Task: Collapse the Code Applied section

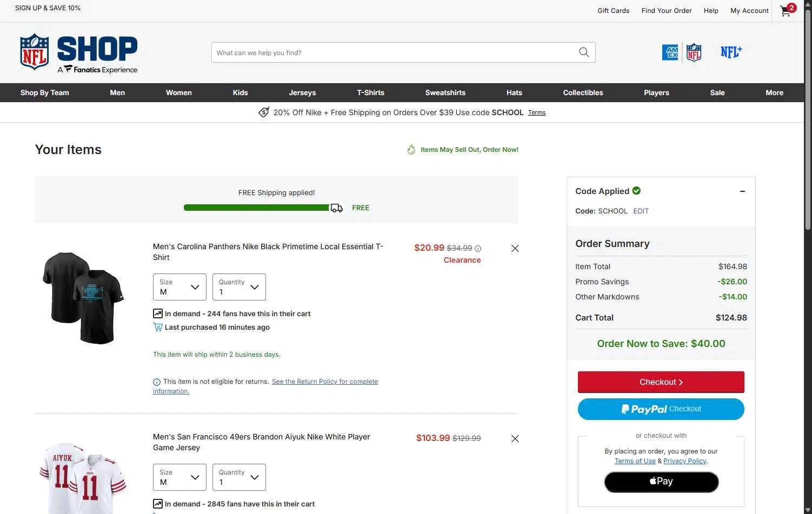Action: point(742,191)
